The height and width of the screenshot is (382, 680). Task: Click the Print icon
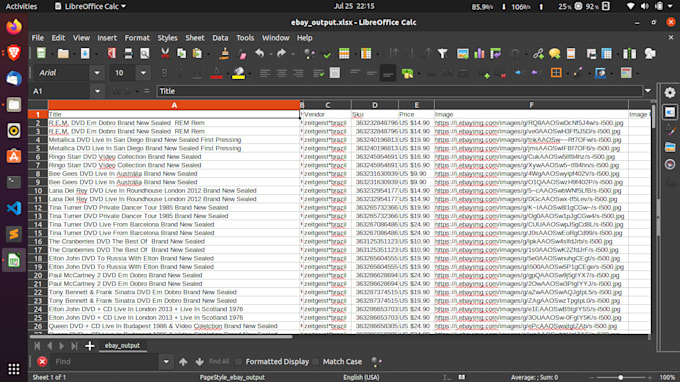point(128,53)
